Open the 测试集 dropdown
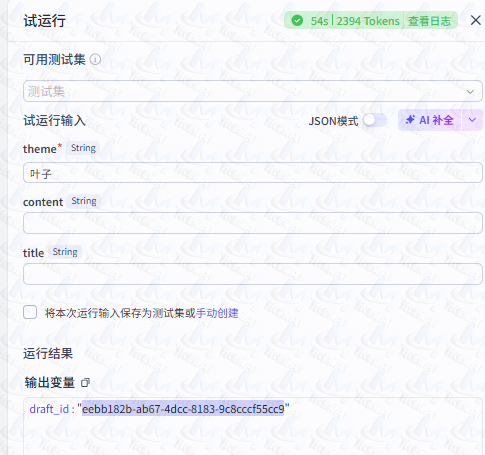Viewport: 485px width, 455px height. click(x=253, y=91)
